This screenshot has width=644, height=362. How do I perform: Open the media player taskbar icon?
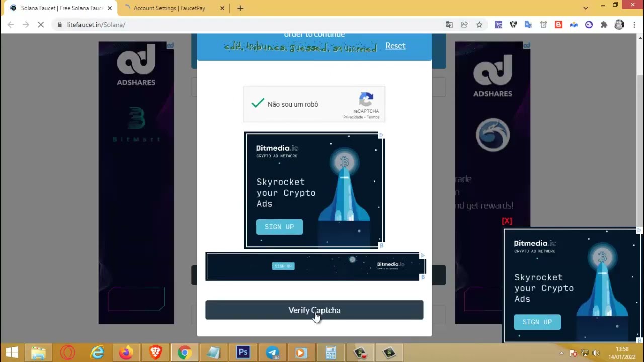(301, 353)
